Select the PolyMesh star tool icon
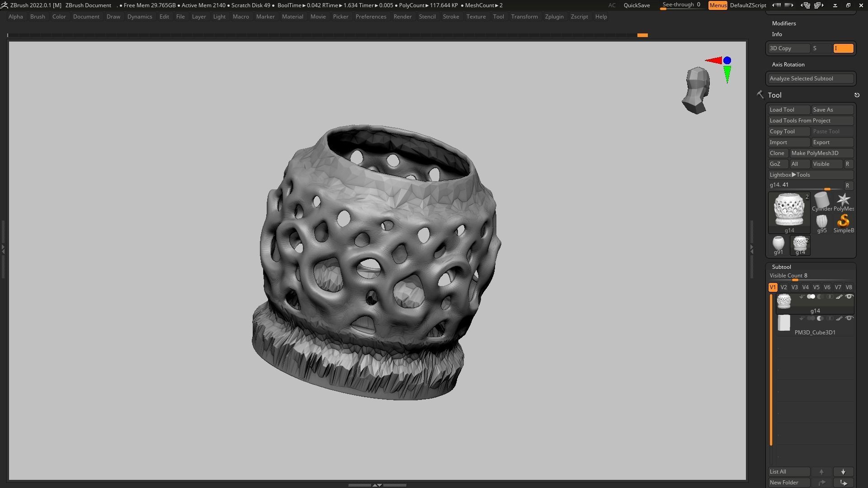 pyautogui.click(x=843, y=201)
